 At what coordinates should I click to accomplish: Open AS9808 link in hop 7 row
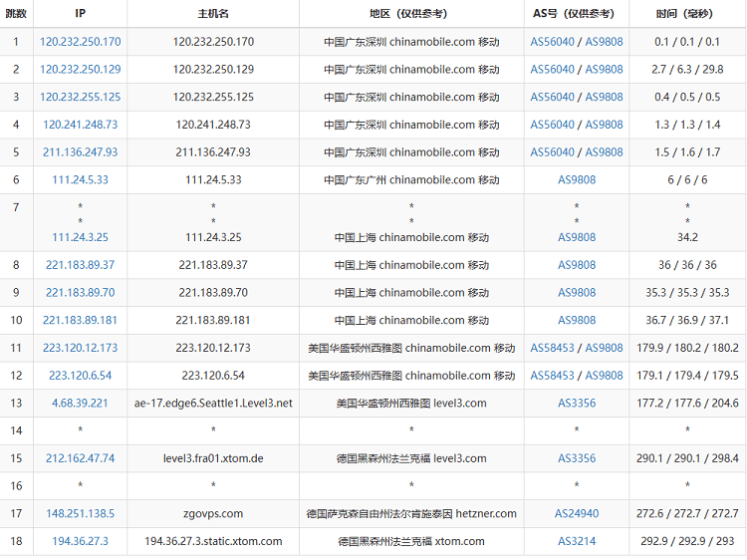(577, 237)
